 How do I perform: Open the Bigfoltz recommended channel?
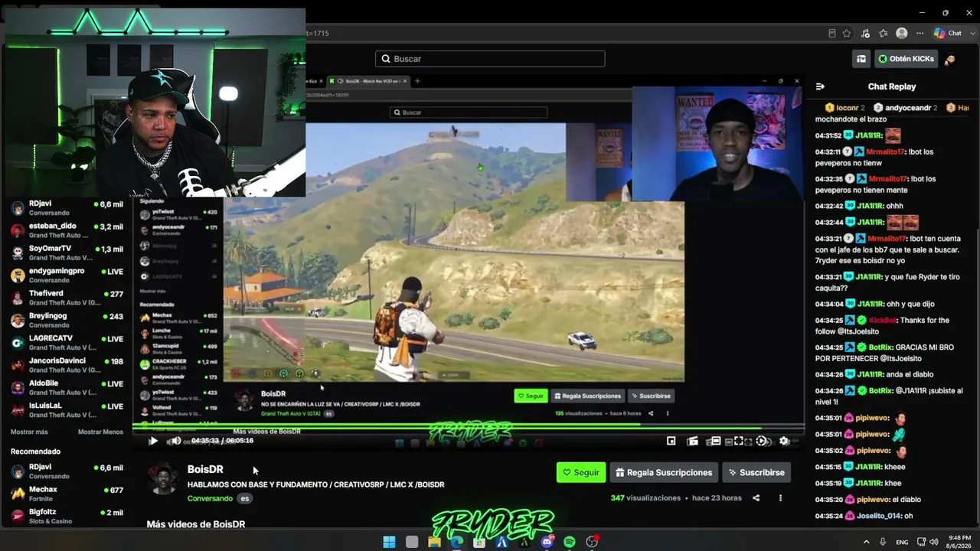[x=67, y=517]
